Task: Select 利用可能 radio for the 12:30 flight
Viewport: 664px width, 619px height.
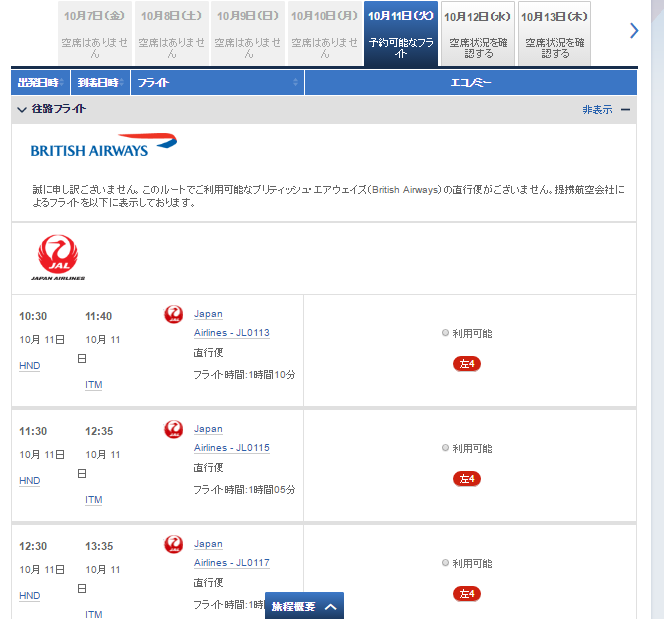Action: (x=446, y=564)
